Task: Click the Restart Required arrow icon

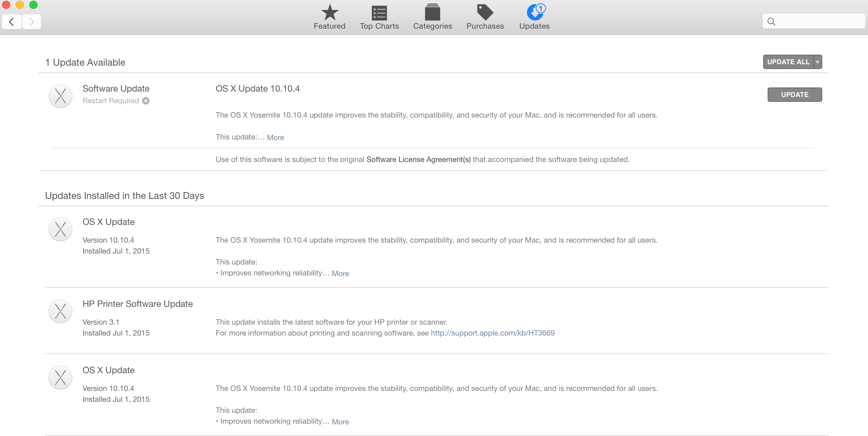Action: point(146,101)
